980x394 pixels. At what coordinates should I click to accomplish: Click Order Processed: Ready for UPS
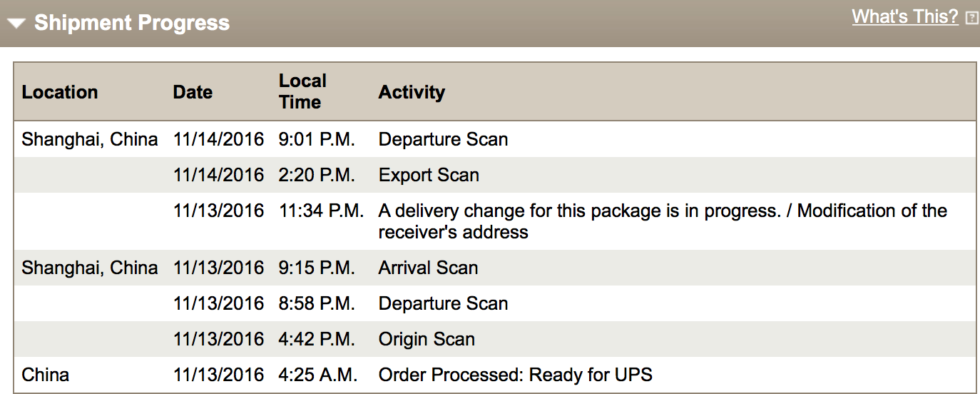click(515, 375)
